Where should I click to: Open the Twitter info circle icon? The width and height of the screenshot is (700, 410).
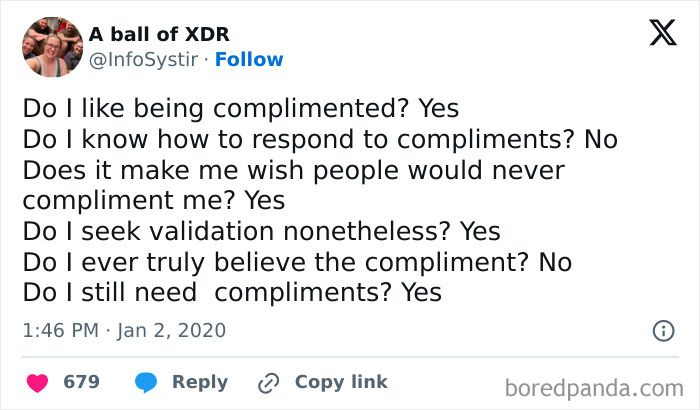tap(662, 330)
